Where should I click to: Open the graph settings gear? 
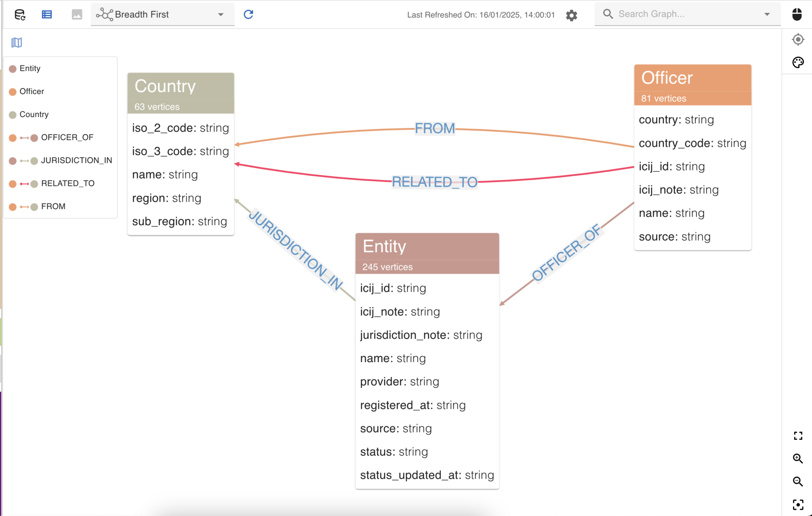[571, 15]
